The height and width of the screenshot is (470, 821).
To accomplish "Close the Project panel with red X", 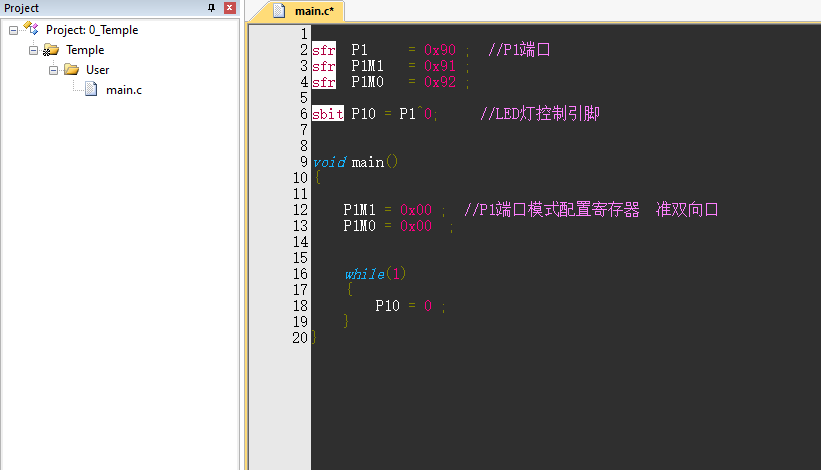I will coord(229,8).
